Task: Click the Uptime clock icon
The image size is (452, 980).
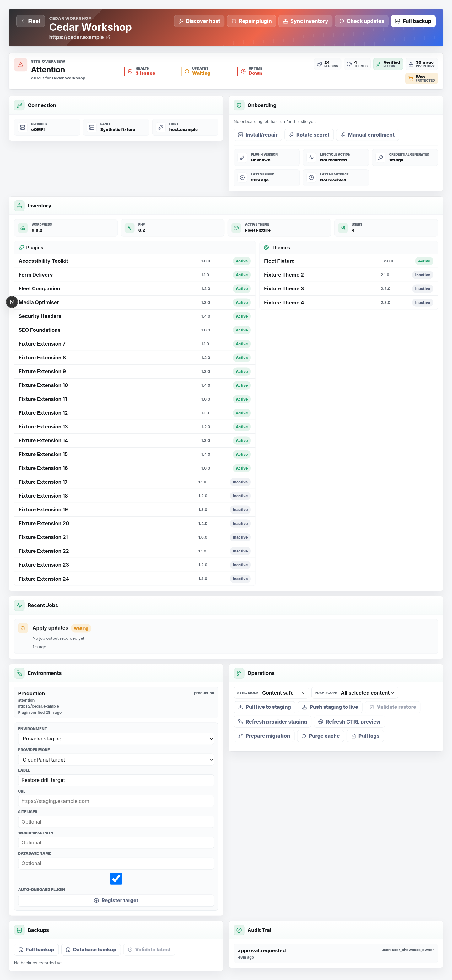Action: [243, 71]
